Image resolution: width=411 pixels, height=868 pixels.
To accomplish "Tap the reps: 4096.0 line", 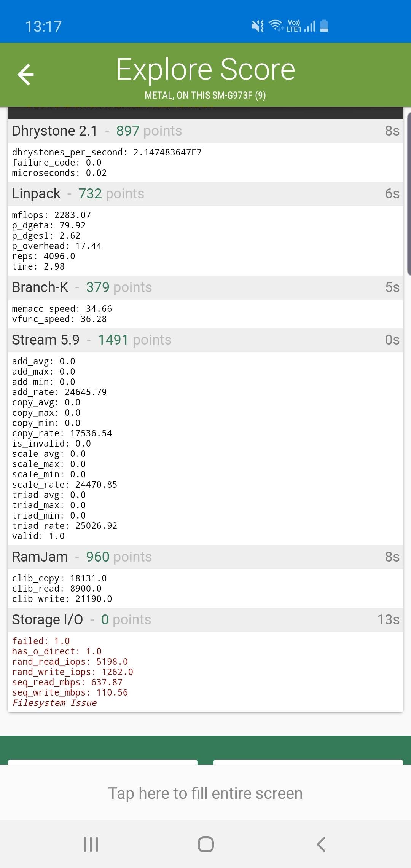I will pyautogui.click(x=43, y=256).
